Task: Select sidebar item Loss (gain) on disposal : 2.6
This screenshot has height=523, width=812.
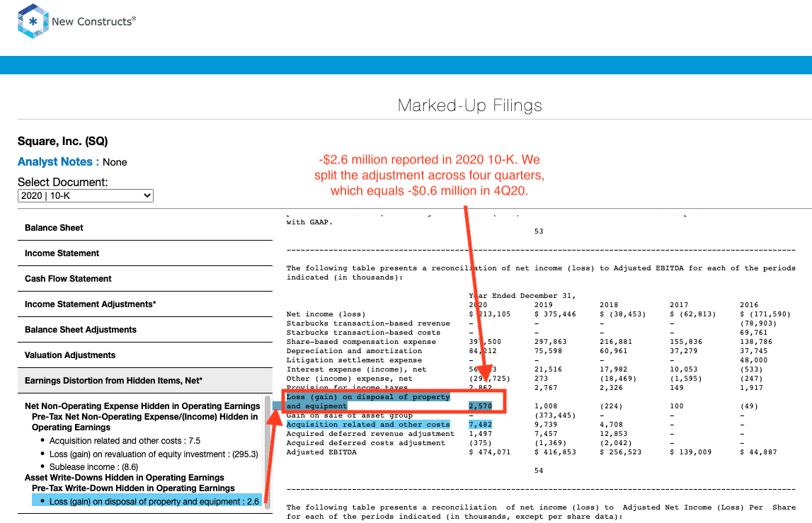Action: click(x=147, y=500)
